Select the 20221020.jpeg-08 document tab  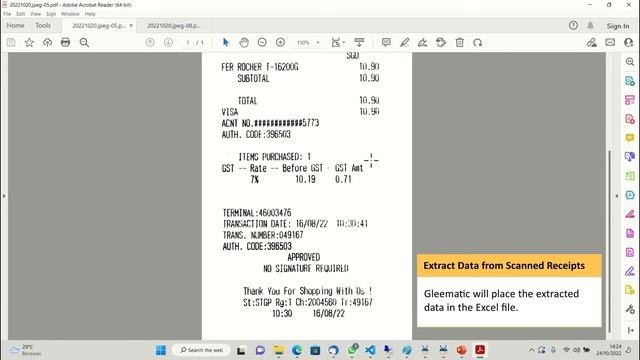173,26
